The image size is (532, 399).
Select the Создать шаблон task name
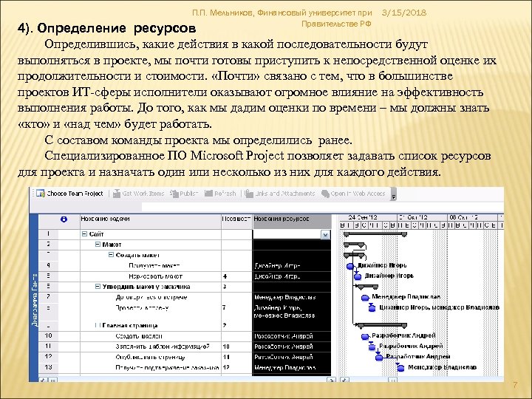click(x=139, y=336)
